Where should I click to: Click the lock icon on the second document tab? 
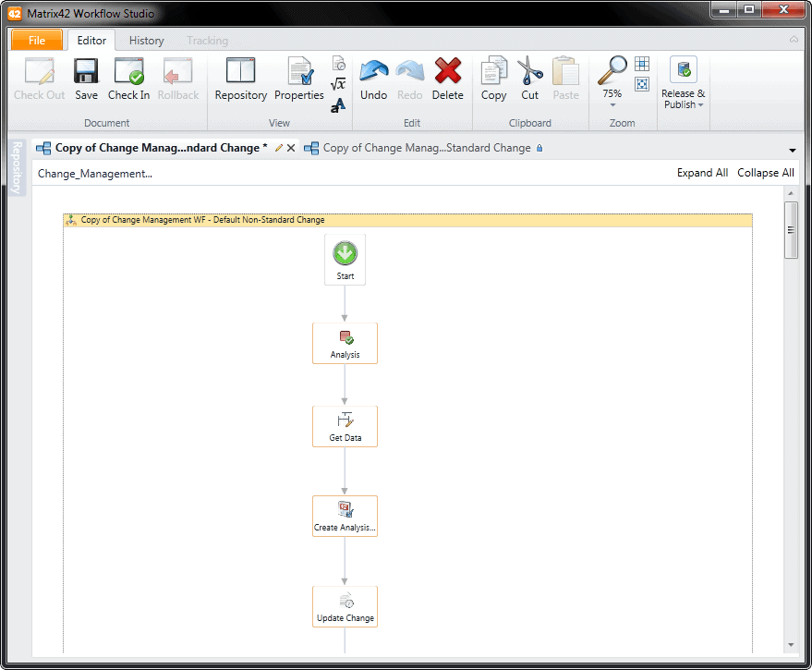(539, 148)
